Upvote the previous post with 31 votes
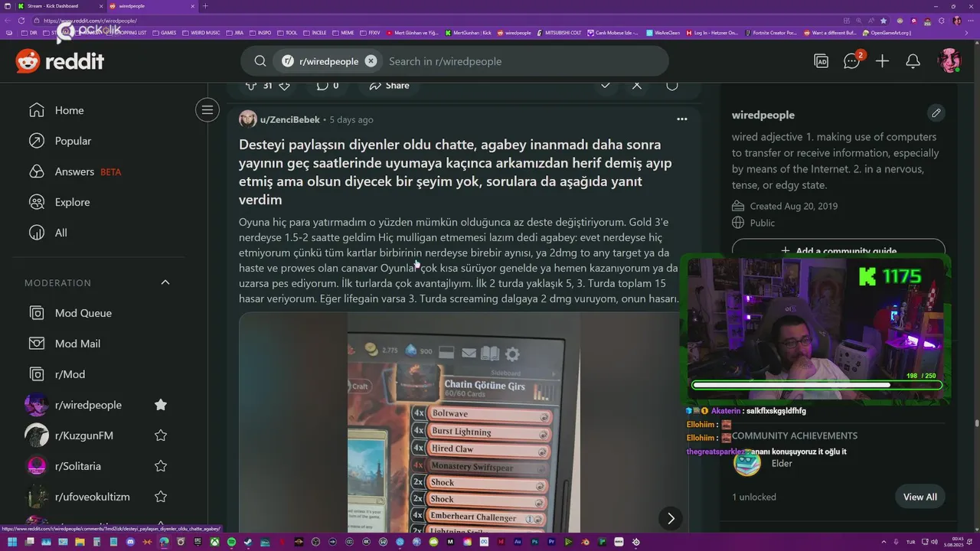 click(250, 85)
